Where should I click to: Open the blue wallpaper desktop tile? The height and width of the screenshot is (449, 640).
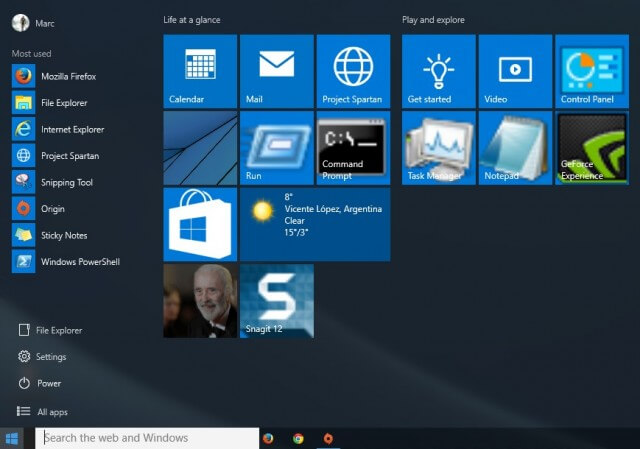(x=200, y=148)
